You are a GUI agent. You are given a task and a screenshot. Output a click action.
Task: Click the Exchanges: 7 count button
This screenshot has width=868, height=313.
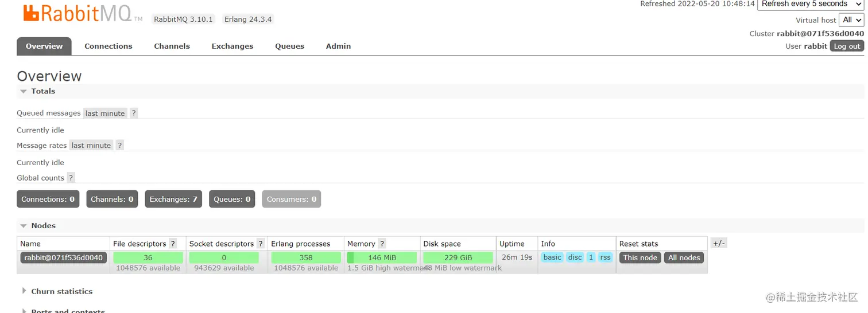pos(173,199)
